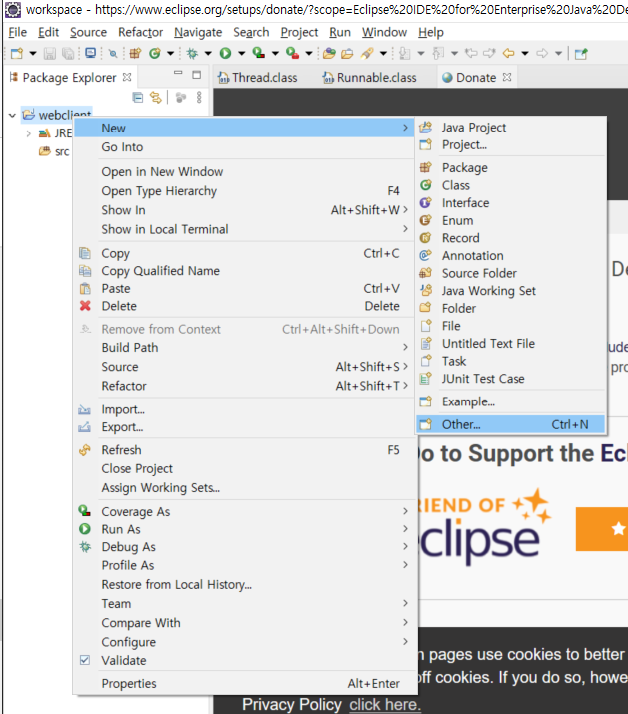628x714 pixels.
Task: Open dropdown arrow next to Search icon
Action: pos(383,54)
